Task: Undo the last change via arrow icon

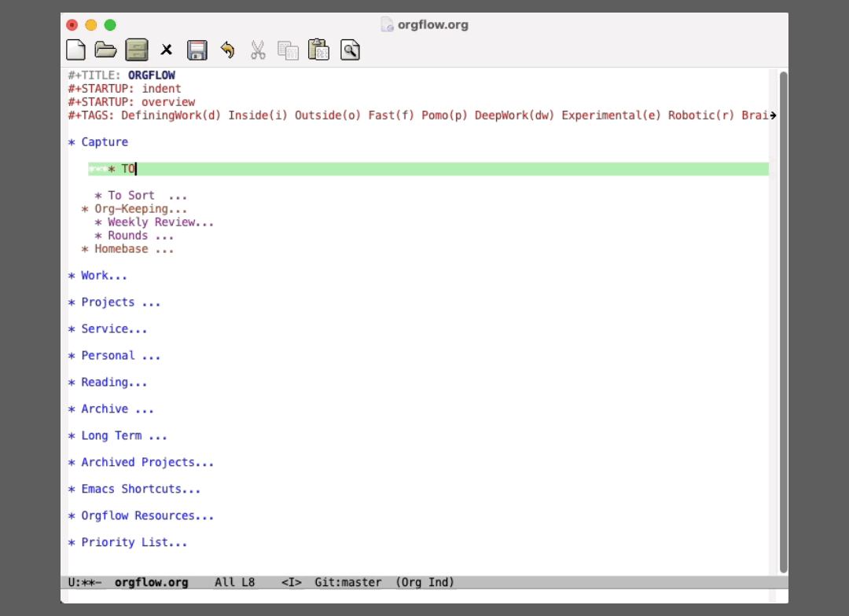Action: (x=227, y=50)
